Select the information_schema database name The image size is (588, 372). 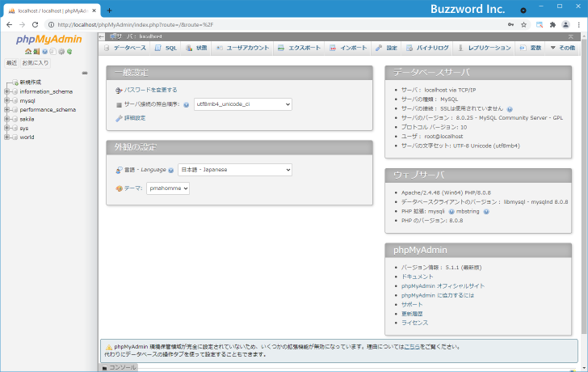46,91
